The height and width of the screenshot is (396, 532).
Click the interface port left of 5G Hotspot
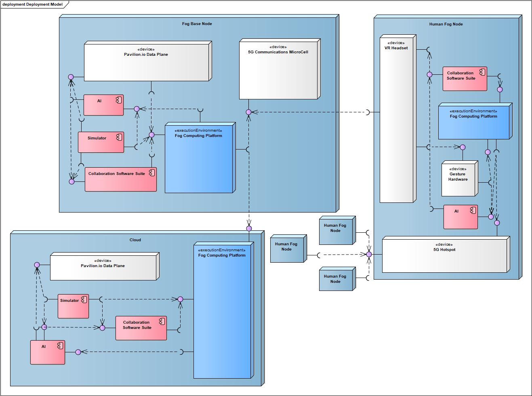point(369,255)
